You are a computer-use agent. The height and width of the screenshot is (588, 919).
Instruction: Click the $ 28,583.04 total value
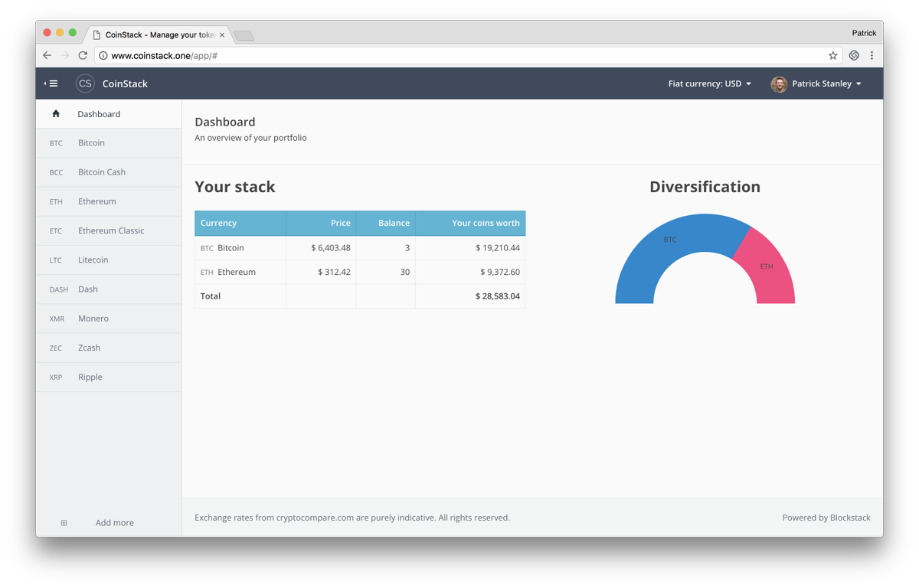click(498, 296)
